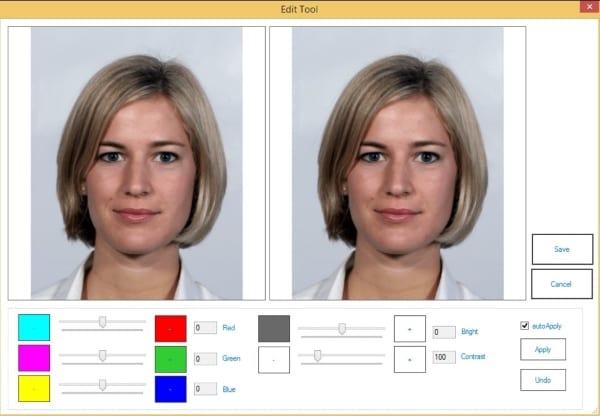Click the dark gray brightness button
This screenshot has width=600, height=416.
pyautogui.click(x=274, y=328)
